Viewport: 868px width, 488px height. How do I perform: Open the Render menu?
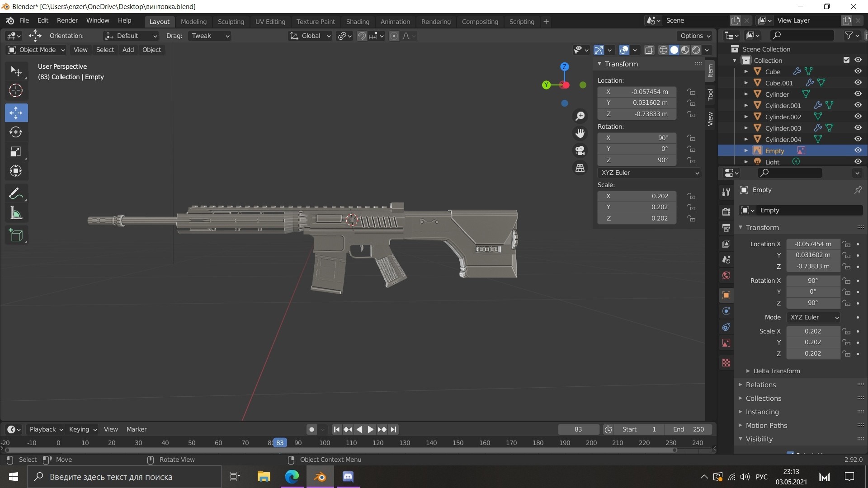[67, 20]
